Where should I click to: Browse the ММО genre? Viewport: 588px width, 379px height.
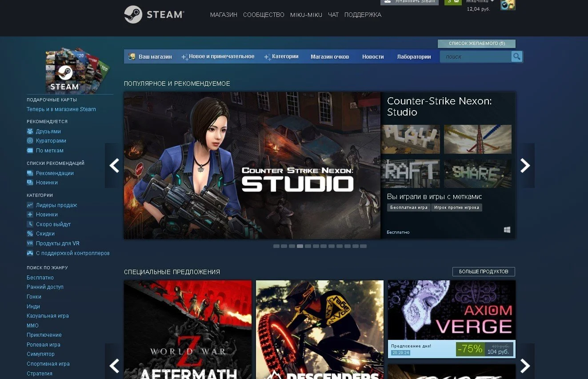click(x=32, y=326)
